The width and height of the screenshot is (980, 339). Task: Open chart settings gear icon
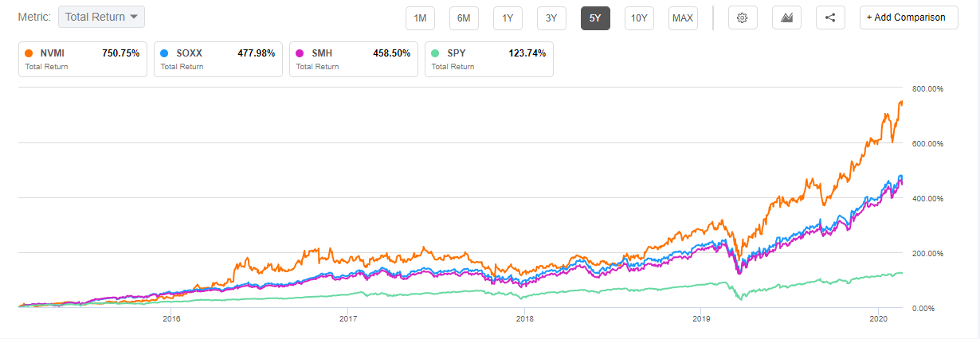(743, 18)
